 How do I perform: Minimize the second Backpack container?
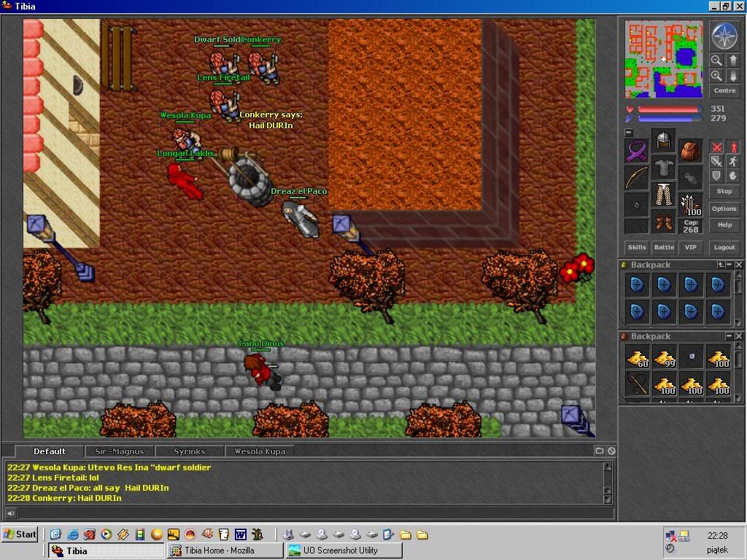[729, 336]
